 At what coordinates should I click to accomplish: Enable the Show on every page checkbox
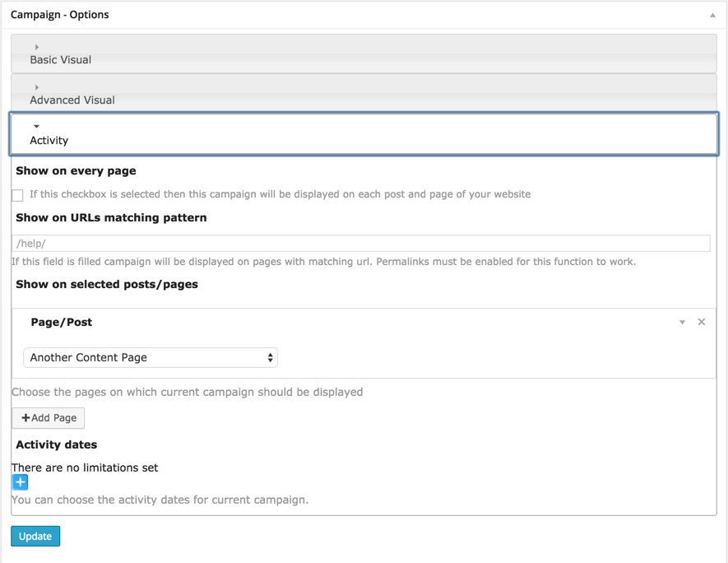17,195
